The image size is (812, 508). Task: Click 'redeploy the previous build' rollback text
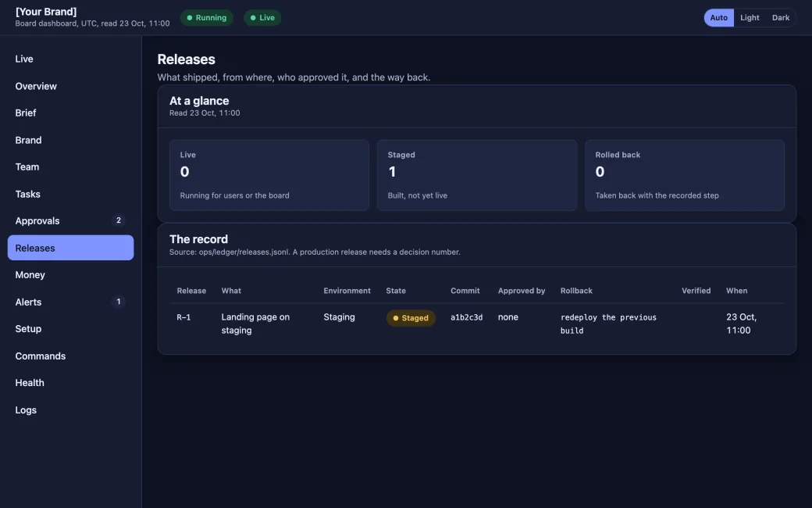(608, 324)
